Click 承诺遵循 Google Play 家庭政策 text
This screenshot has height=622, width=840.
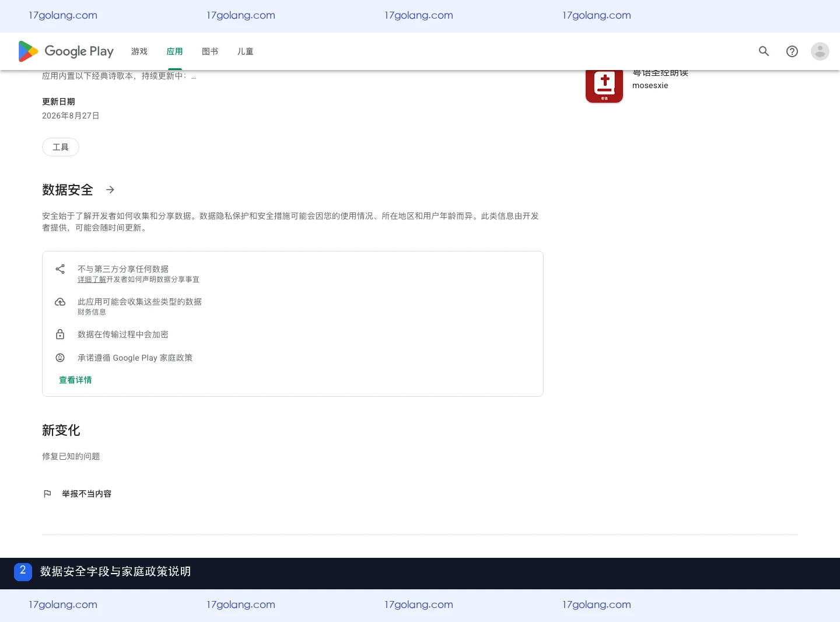135,358
